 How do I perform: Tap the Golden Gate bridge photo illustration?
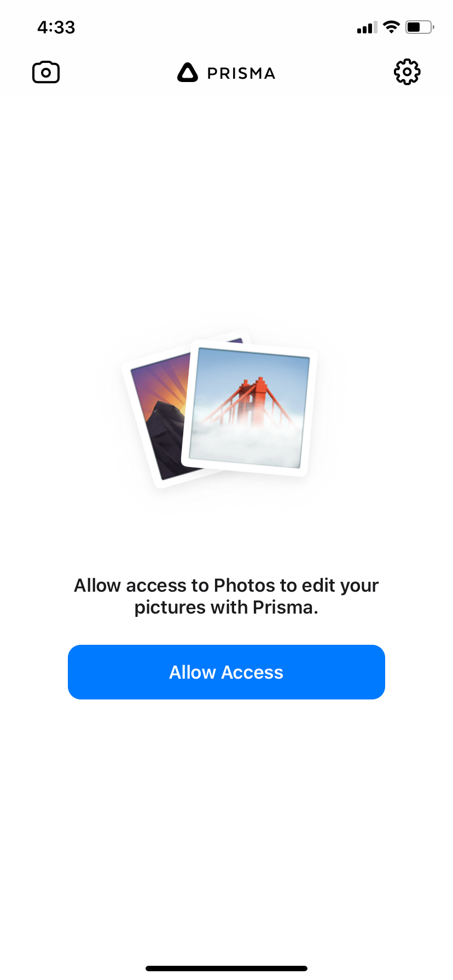click(249, 408)
